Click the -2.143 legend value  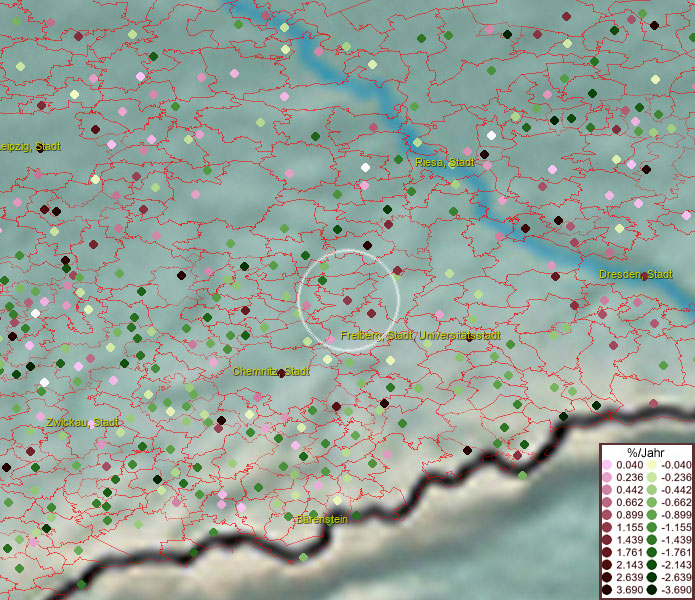pos(676,565)
